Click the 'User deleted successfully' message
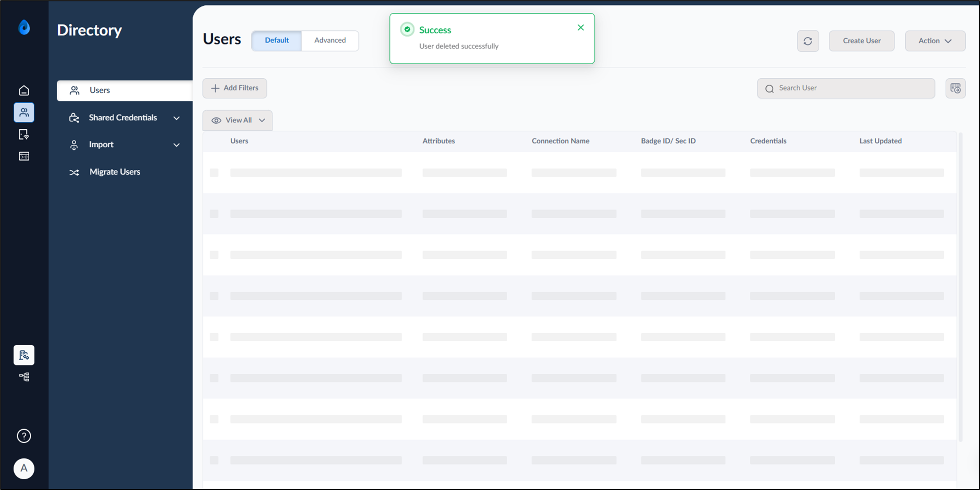This screenshot has width=980, height=490. 459,46
